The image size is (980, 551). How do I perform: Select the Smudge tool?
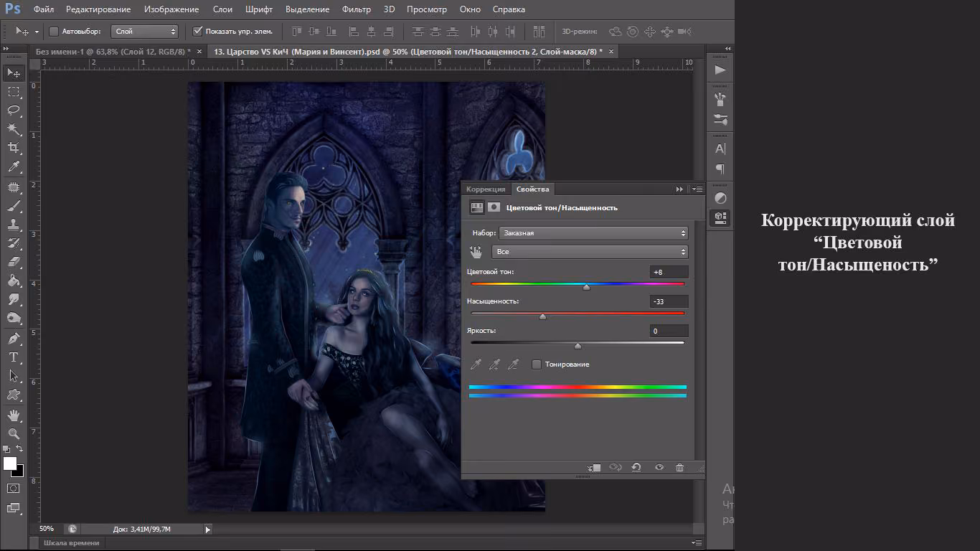click(14, 299)
